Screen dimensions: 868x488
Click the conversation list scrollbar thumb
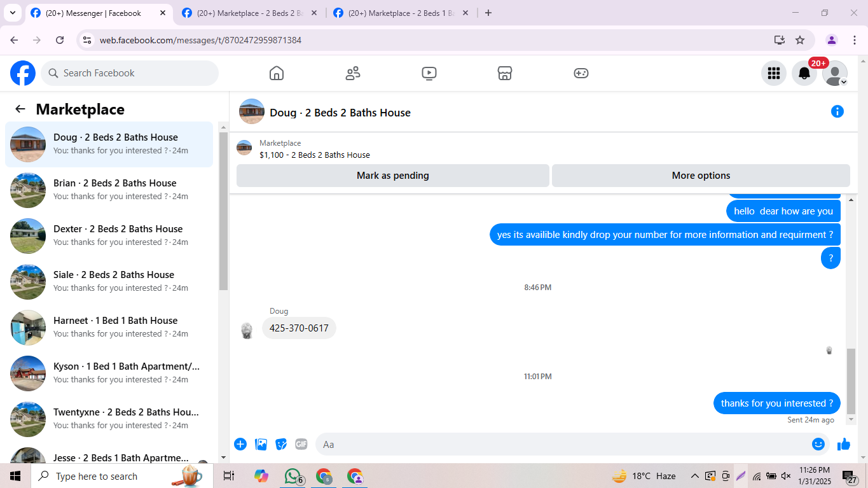(x=223, y=211)
